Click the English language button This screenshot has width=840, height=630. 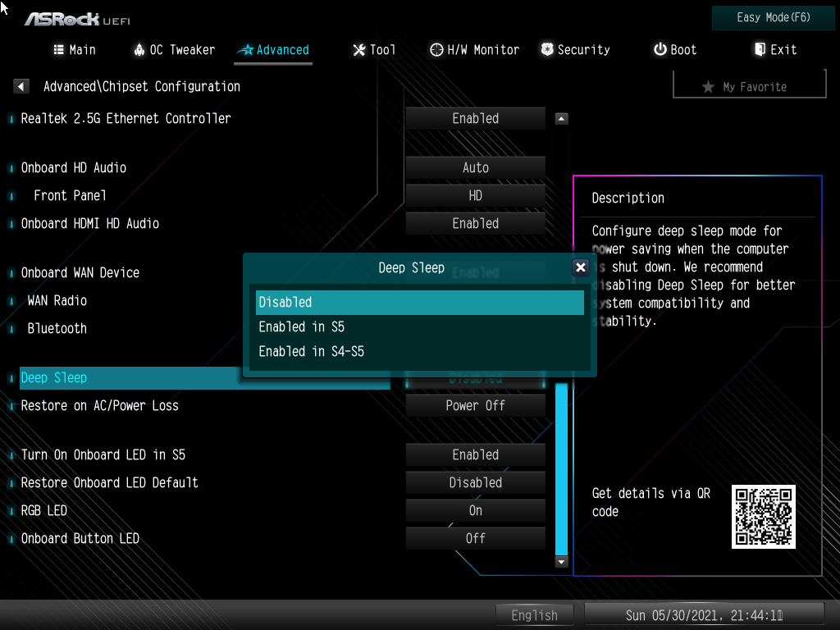coord(535,615)
